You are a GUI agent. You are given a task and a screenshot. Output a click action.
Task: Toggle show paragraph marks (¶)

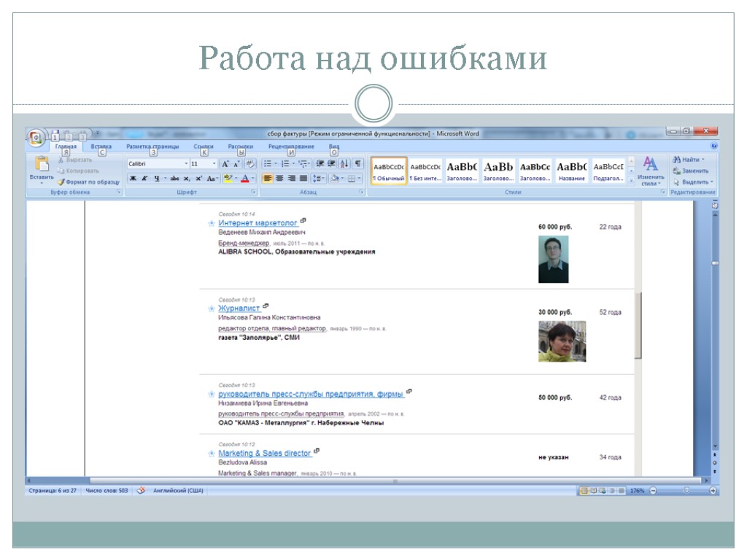coord(357,164)
